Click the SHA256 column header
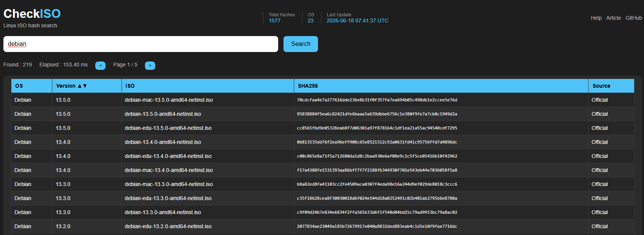Screen dimensions: 644x235 (441, 86)
